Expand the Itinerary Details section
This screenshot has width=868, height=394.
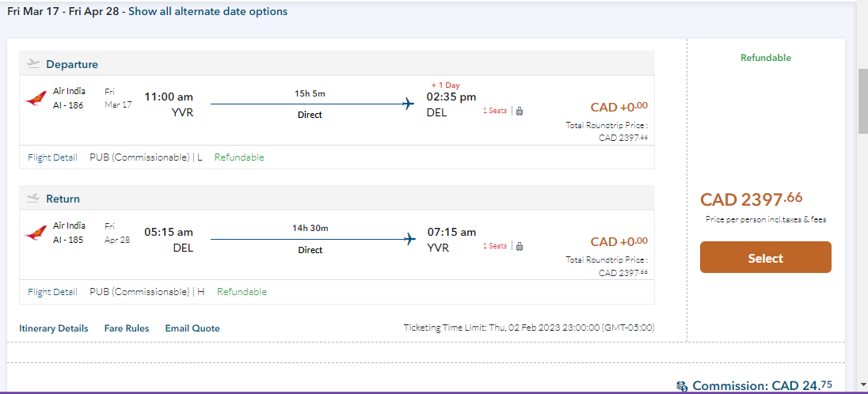[54, 328]
